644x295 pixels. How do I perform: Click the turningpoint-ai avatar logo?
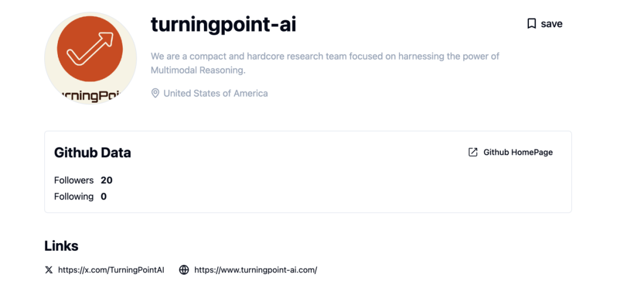pos(90,58)
